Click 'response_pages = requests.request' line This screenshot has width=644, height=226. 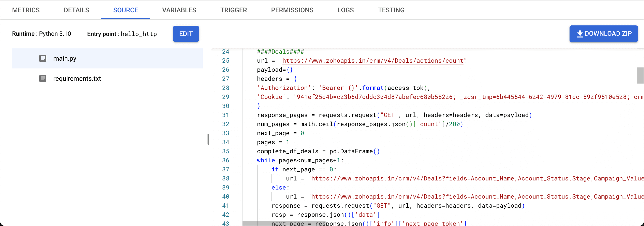click(x=394, y=115)
